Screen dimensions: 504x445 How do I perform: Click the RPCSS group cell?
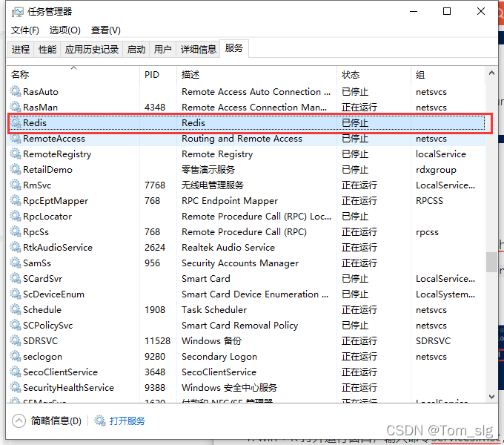point(429,201)
